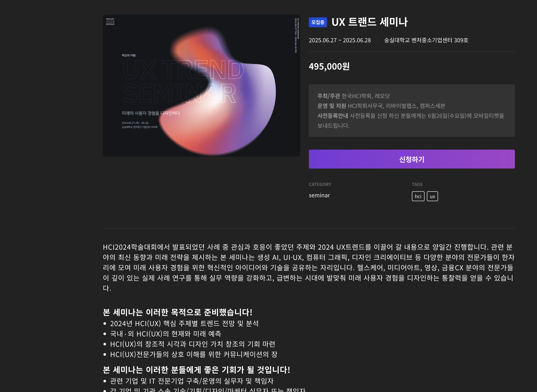Click the 2025.06.27 ~ 2025.06.28 date text

[x=340, y=40]
